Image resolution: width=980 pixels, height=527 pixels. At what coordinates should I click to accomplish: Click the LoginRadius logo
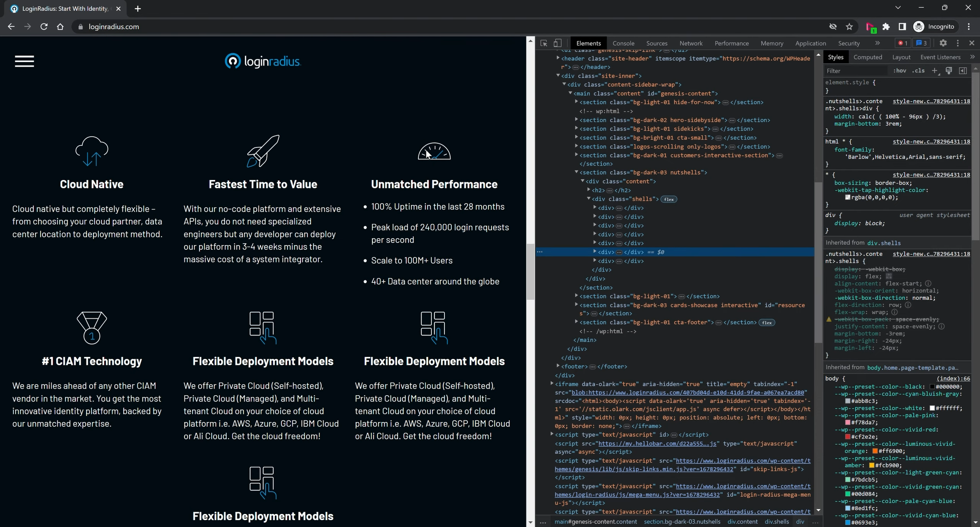tap(263, 61)
